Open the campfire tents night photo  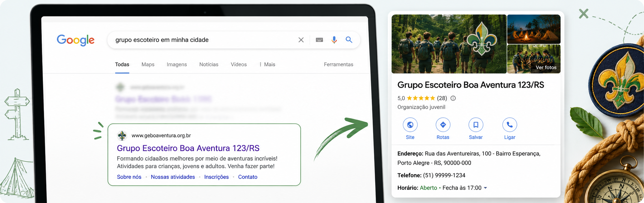(534, 29)
